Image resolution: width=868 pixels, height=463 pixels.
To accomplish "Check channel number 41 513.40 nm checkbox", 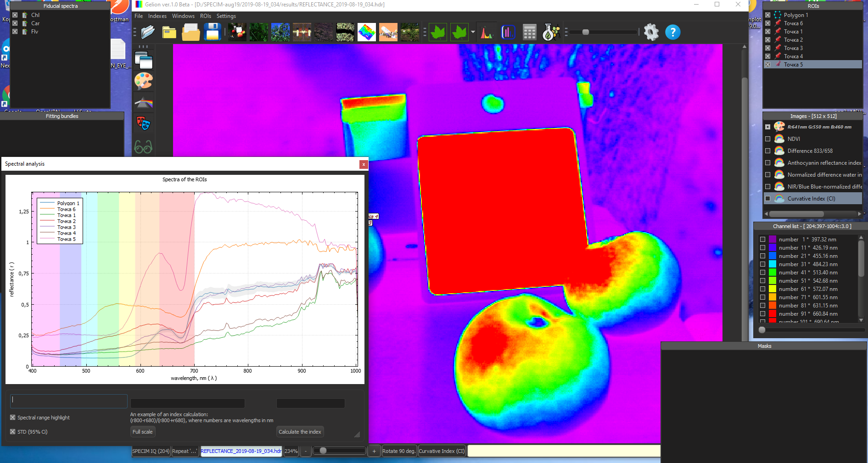I will 762,273.
